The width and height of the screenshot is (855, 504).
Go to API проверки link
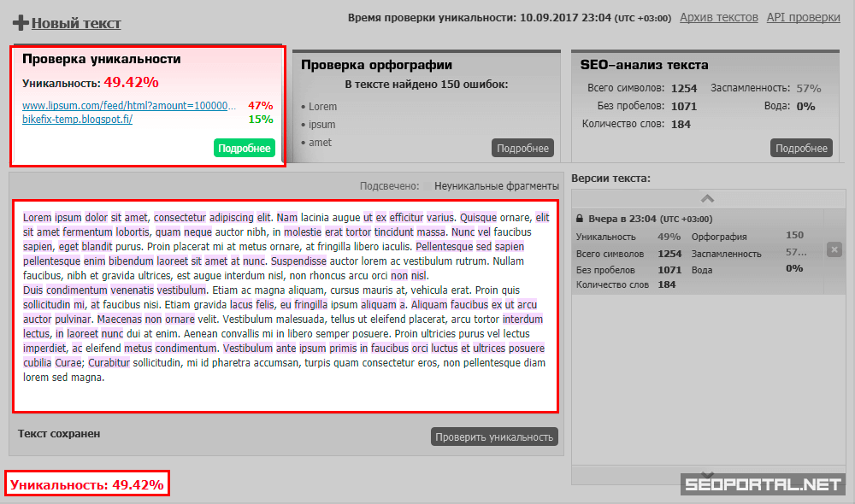803,17
